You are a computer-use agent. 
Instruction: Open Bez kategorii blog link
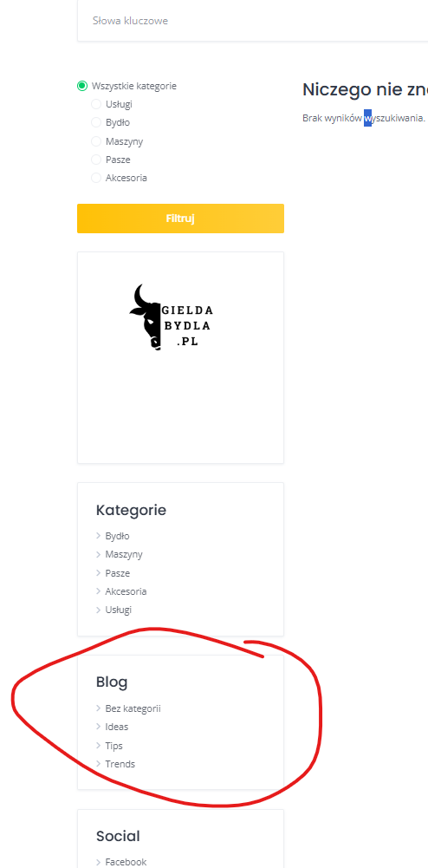click(x=133, y=708)
